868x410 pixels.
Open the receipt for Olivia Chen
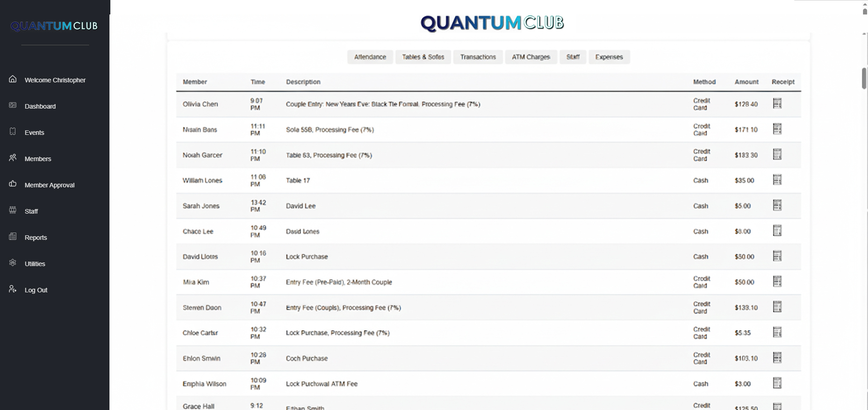pyautogui.click(x=778, y=104)
